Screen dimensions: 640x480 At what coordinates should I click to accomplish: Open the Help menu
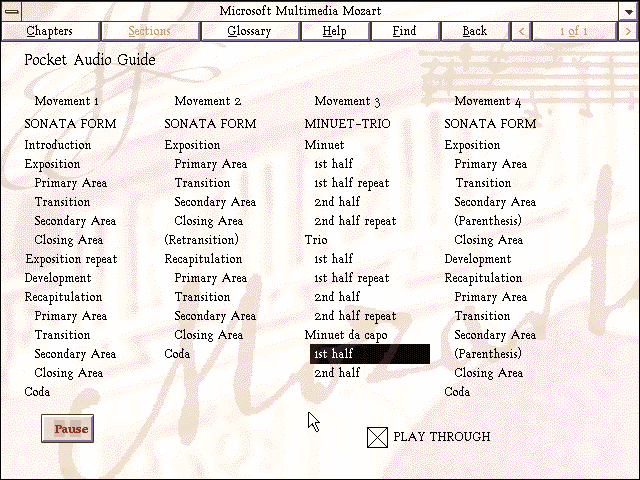(335, 31)
